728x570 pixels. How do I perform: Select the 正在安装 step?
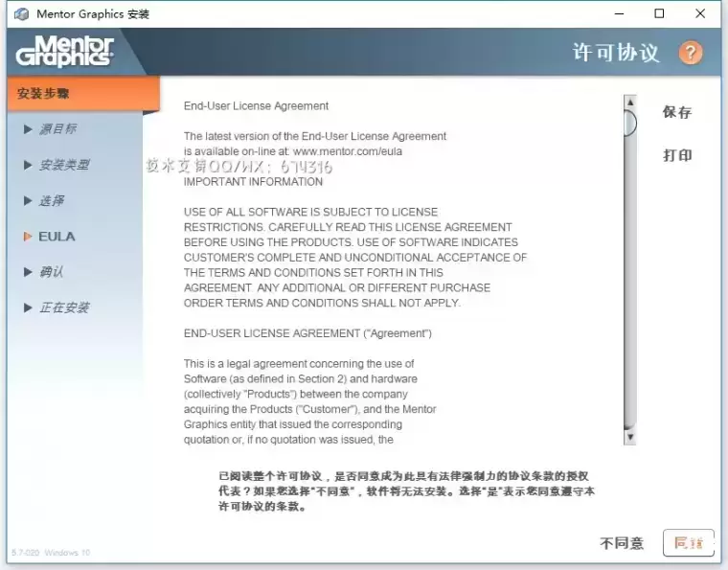[x=64, y=308]
